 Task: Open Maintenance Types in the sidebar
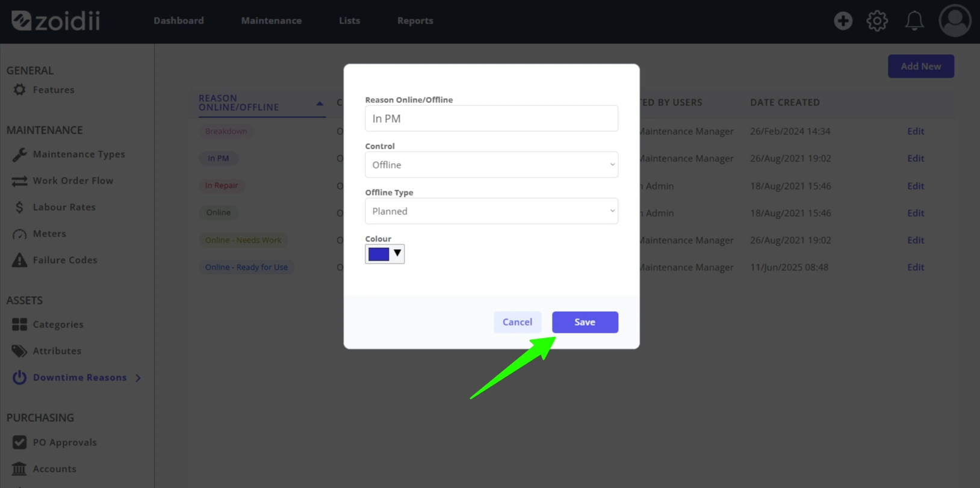click(x=79, y=154)
